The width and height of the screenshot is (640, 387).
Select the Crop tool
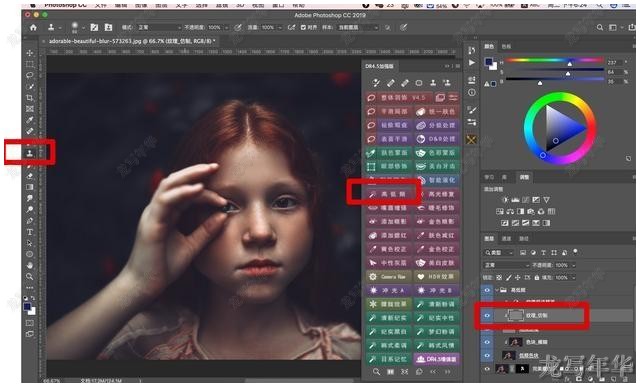30,98
